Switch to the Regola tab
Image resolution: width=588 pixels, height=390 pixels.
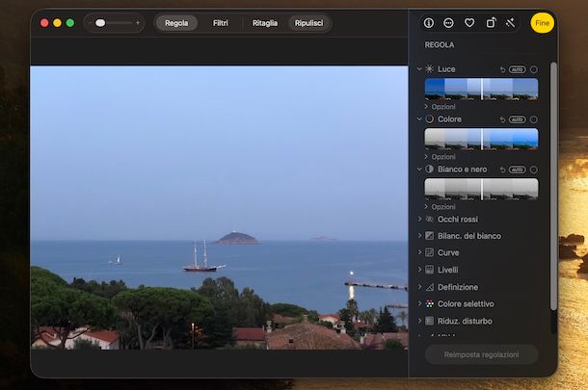(x=176, y=23)
